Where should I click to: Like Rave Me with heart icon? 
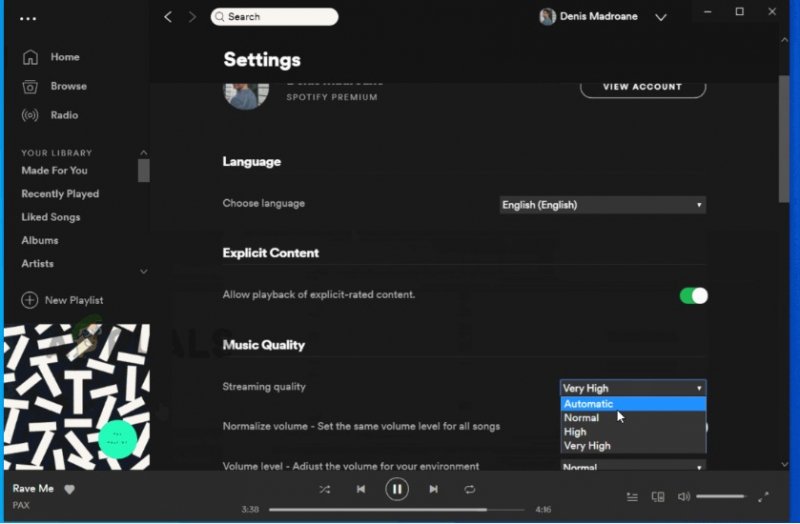tap(70, 489)
